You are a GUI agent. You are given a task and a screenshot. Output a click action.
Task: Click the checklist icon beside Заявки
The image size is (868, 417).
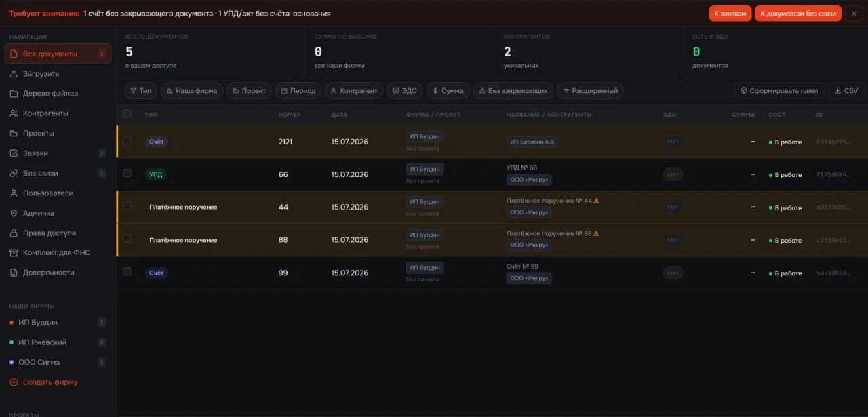pyautogui.click(x=14, y=153)
